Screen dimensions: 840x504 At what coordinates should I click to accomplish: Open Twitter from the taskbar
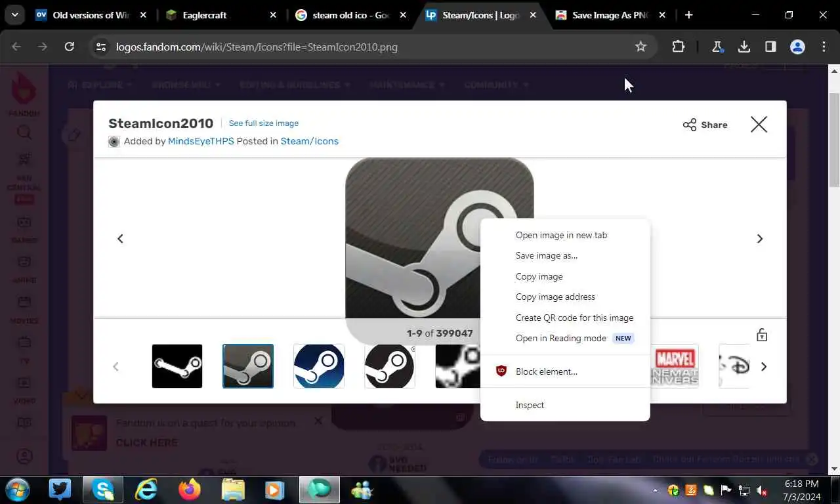[x=60, y=490]
